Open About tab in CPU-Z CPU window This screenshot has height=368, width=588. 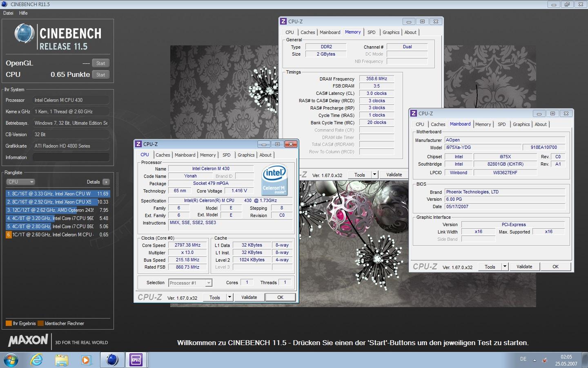pos(265,155)
